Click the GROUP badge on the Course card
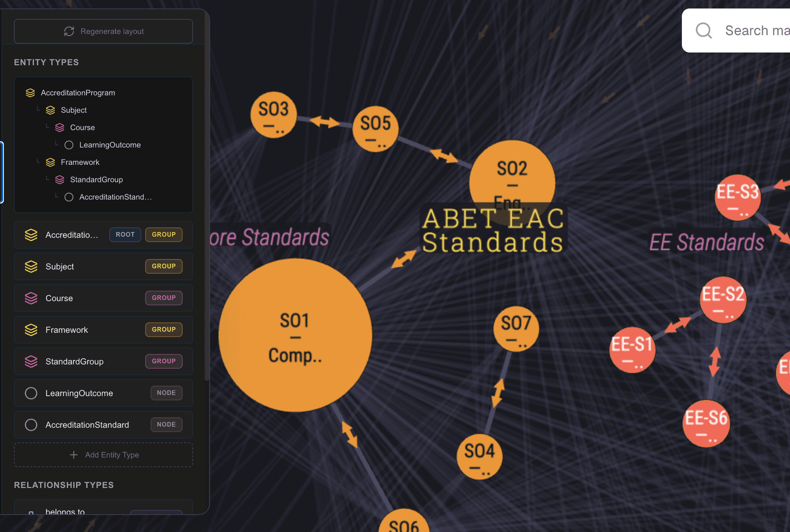The height and width of the screenshot is (532, 790). coord(164,298)
